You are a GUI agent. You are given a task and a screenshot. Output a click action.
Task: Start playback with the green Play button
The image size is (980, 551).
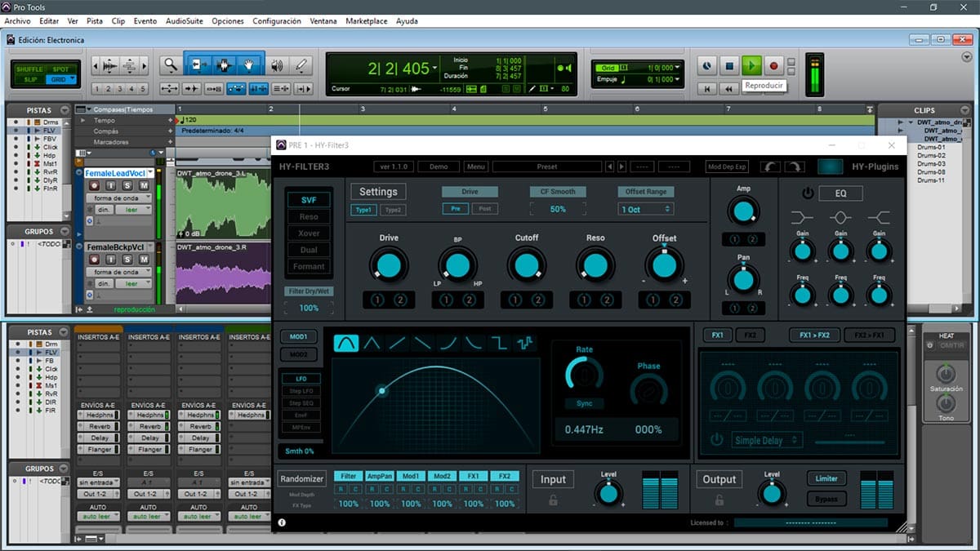[752, 65]
